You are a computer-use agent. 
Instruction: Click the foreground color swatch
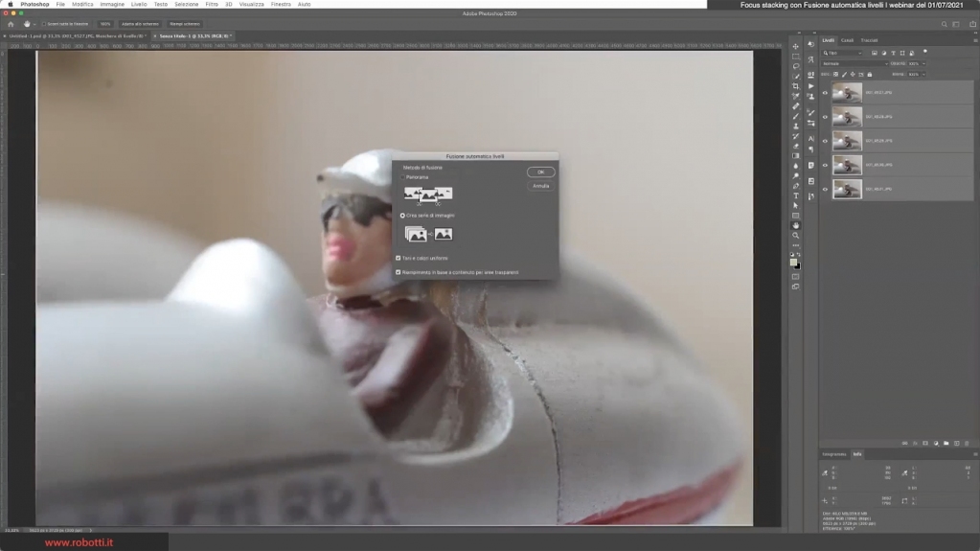[793, 263]
